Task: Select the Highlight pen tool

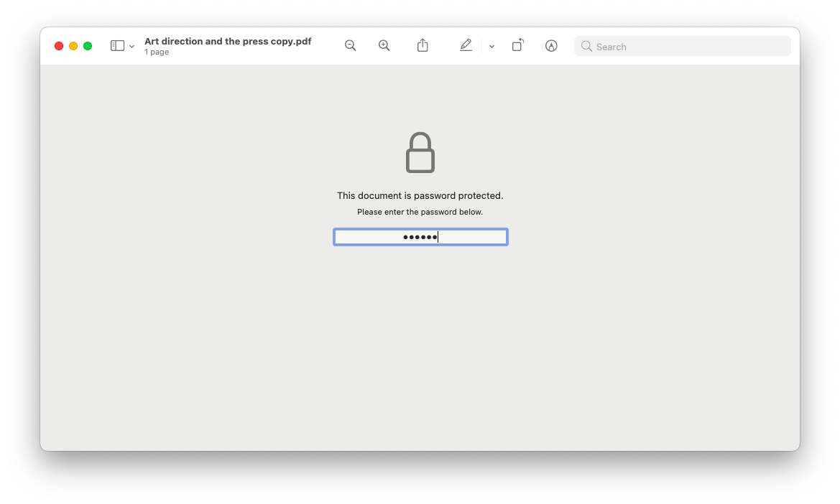Action: pyautogui.click(x=466, y=45)
